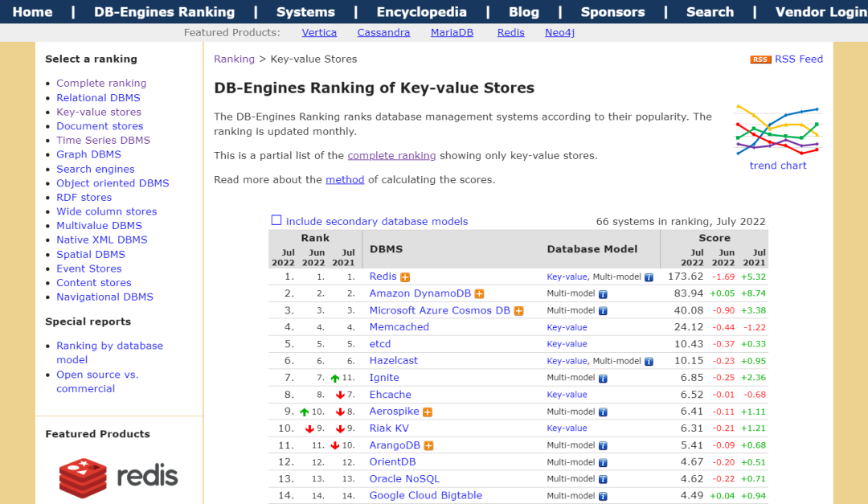This screenshot has height=504, width=868.
Task: Open the trend chart thumbnail image
Action: [778, 130]
